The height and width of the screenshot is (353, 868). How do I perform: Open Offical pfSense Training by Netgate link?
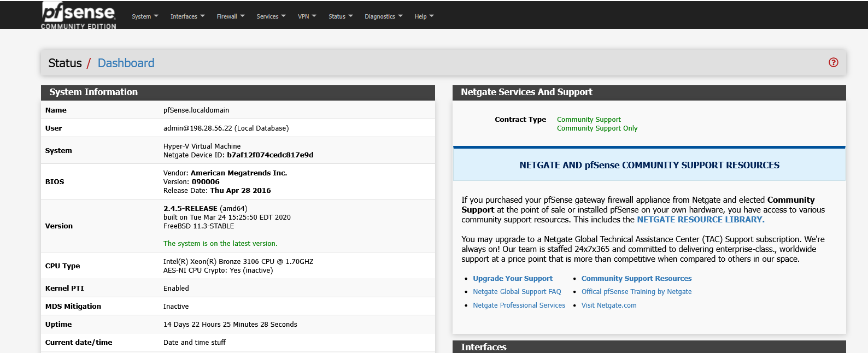pyautogui.click(x=637, y=292)
